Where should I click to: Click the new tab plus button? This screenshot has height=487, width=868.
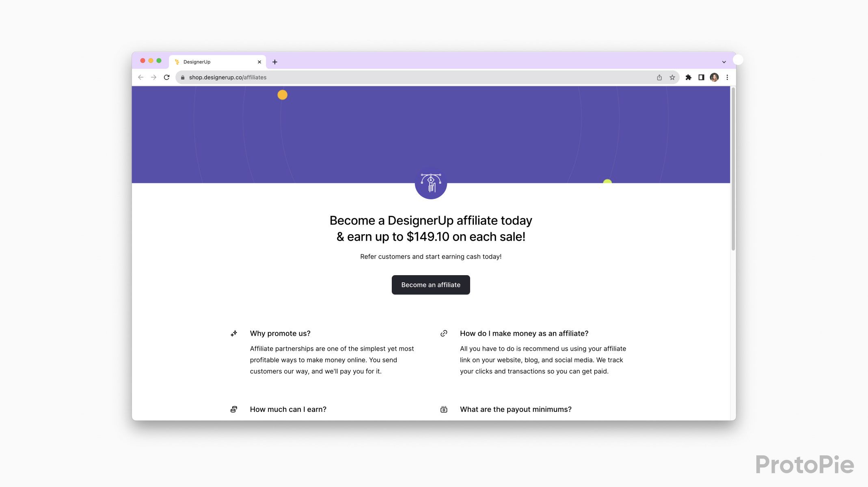(x=275, y=61)
